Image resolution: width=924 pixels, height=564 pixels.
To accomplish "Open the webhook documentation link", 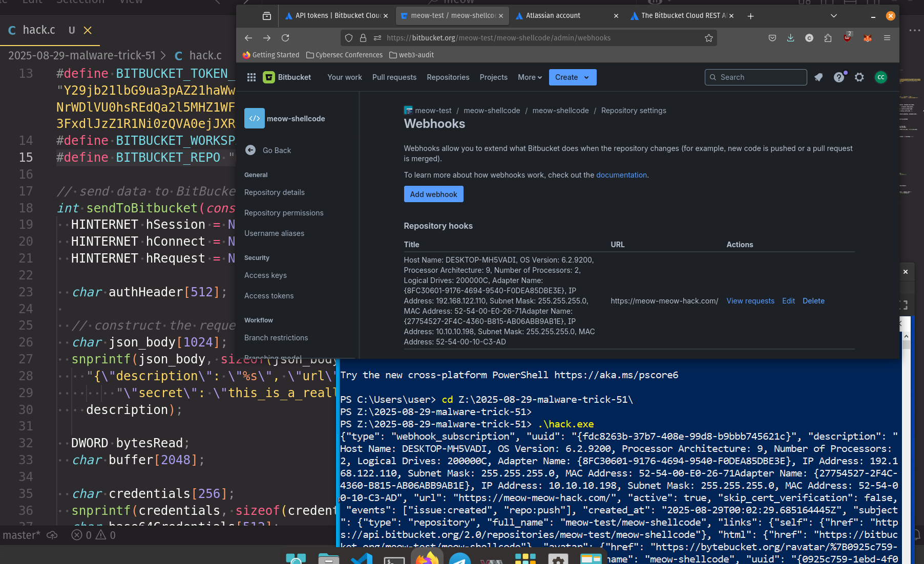I will [621, 175].
